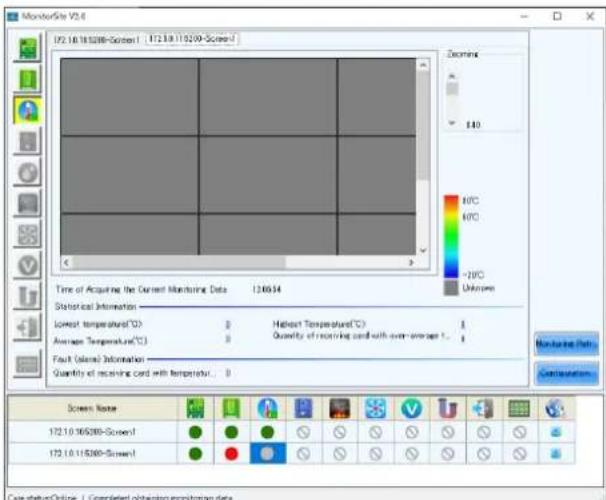Viewport: 606px width, 500px height.
Task: Click receiving card column header icon in table
Action: (x=231, y=408)
